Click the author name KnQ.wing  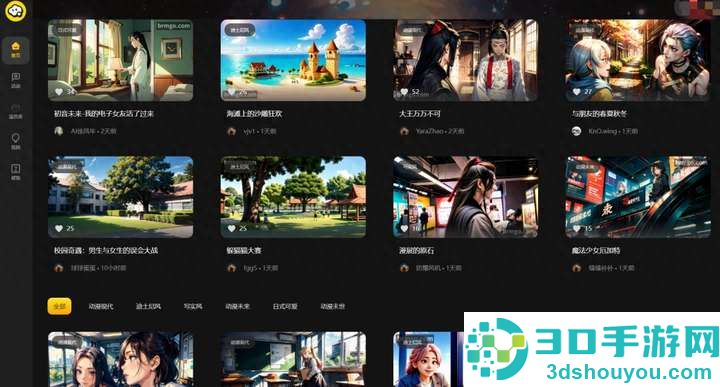click(602, 131)
